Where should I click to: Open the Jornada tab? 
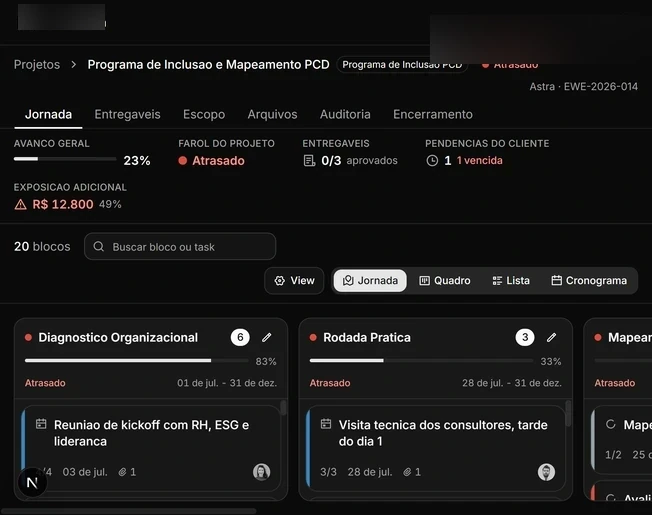click(x=48, y=114)
